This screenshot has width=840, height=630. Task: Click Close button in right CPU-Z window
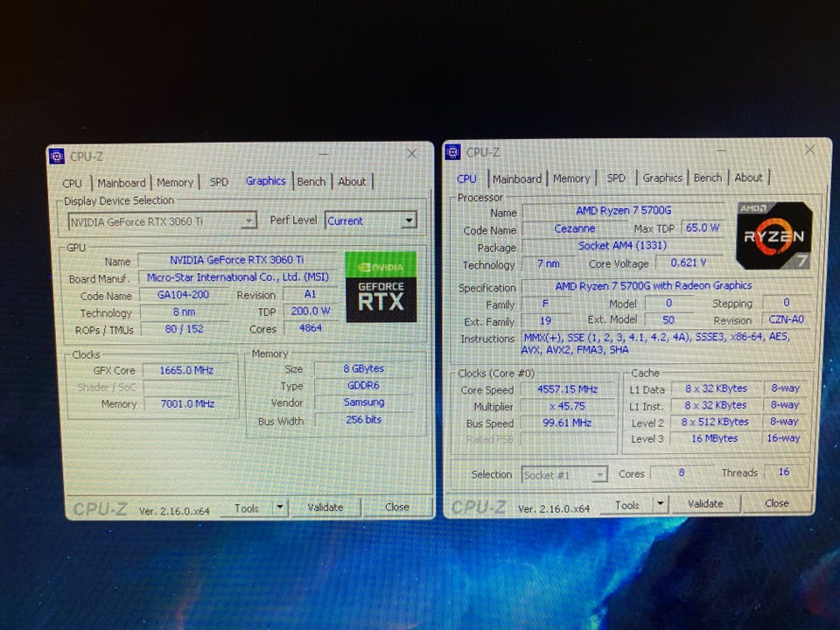tap(777, 503)
